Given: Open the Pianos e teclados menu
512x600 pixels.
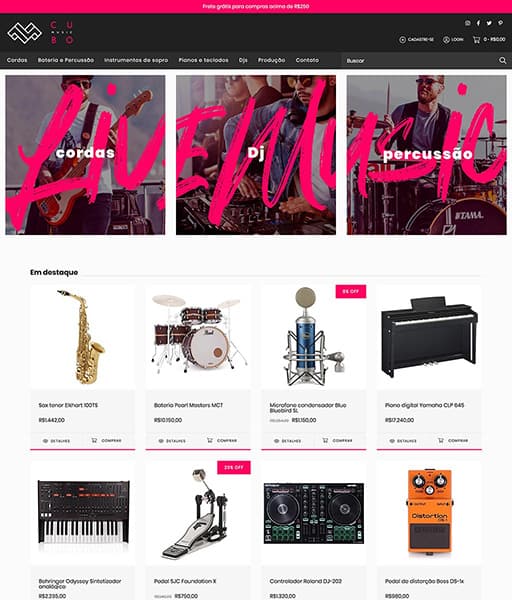Looking at the screenshot, I should point(203,60).
